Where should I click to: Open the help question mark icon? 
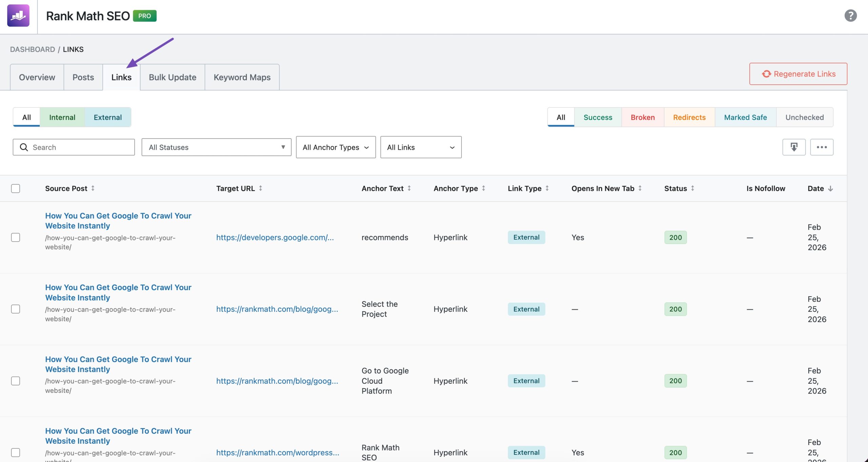coord(851,16)
